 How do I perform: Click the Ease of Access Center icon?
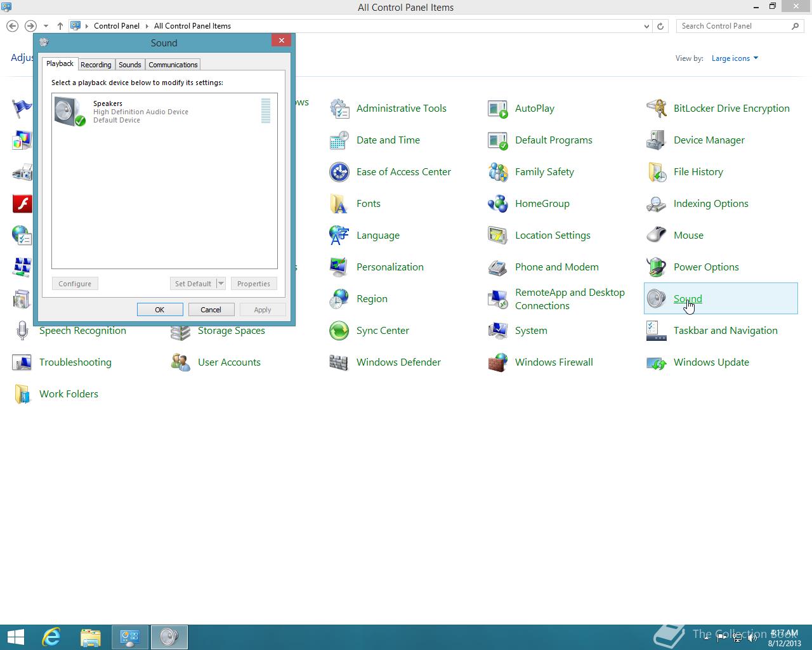click(x=339, y=172)
